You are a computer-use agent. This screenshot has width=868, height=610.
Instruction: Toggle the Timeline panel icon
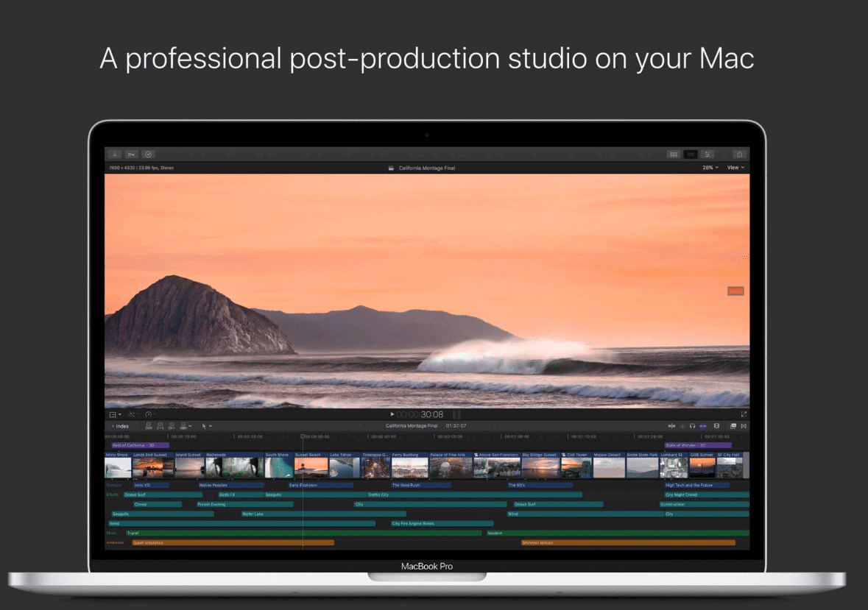[x=691, y=155]
